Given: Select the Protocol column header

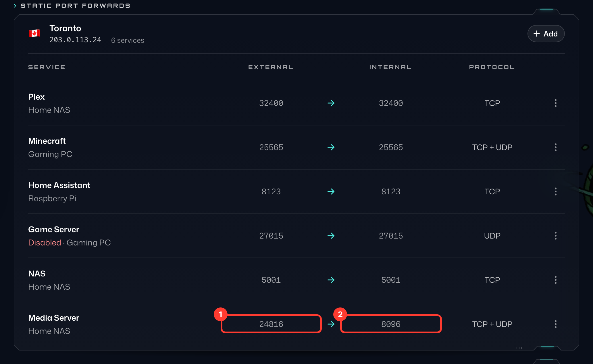Looking at the screenshot, I should click(492, 67).
